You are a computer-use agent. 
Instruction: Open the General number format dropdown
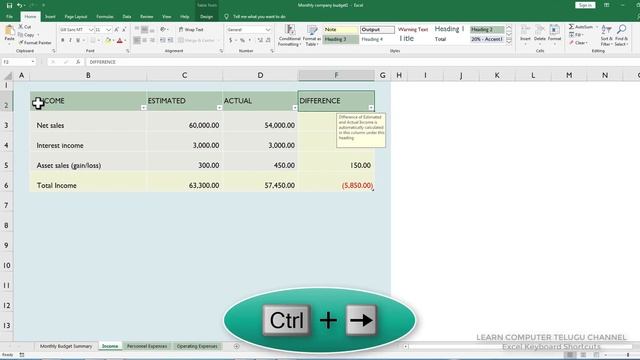click(x=268, y=30)
